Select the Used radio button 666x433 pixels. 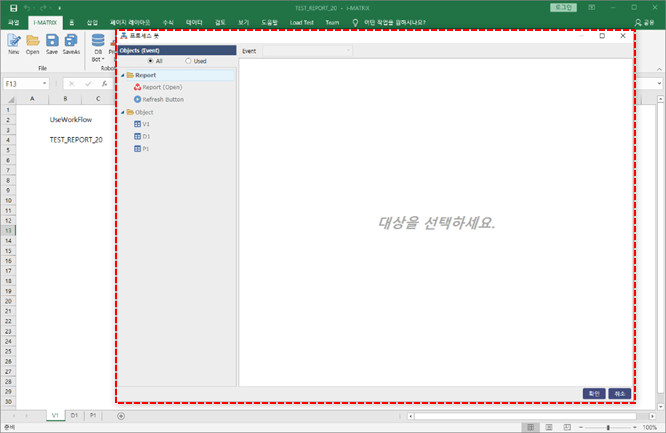[x=189, y=61]
